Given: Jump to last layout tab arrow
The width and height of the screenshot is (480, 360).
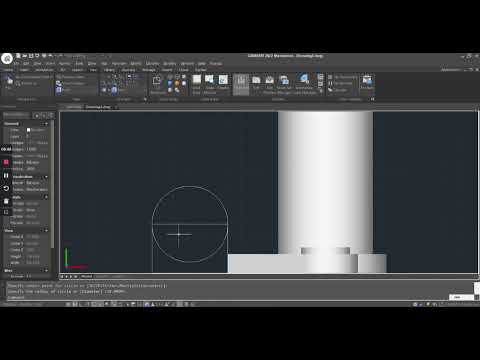Looking at the screenshot, I should (x=76, y=276).
